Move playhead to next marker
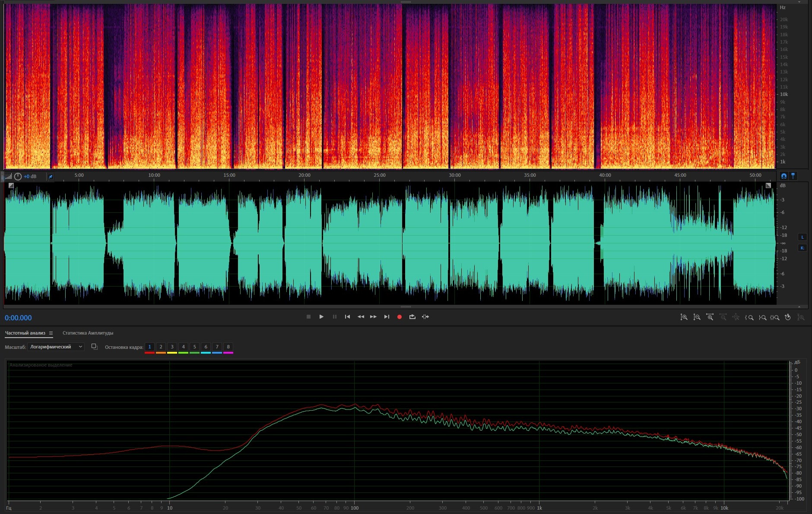 tap(387, 317)
